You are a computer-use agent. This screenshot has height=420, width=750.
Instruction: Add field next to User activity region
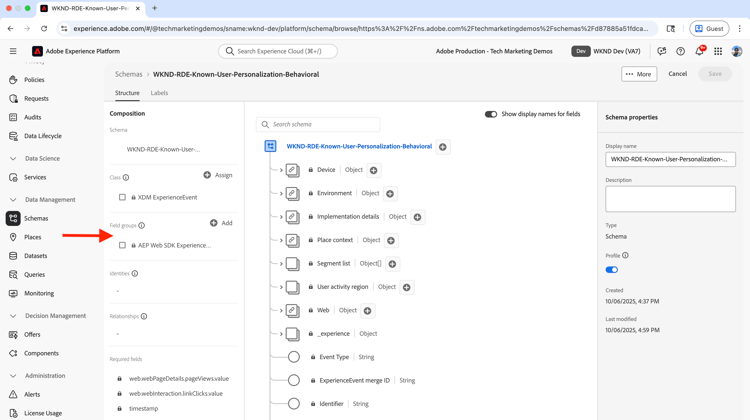407,287
